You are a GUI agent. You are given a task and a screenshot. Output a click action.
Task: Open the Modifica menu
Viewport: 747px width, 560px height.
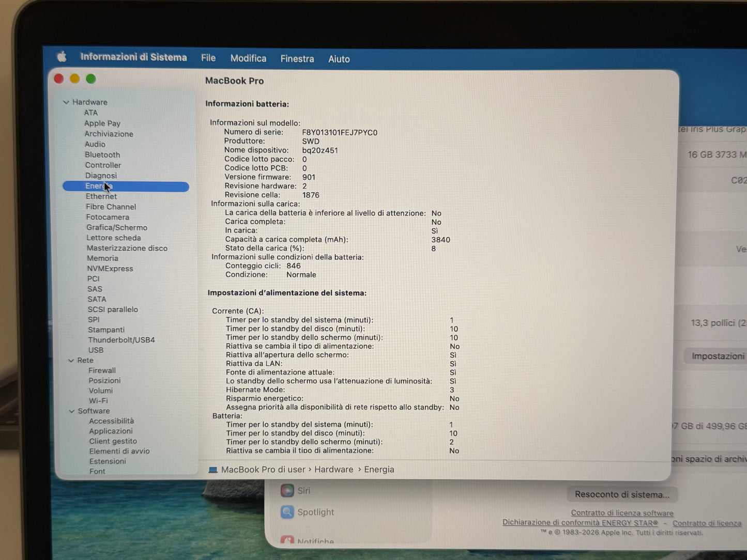click(249, 58)
